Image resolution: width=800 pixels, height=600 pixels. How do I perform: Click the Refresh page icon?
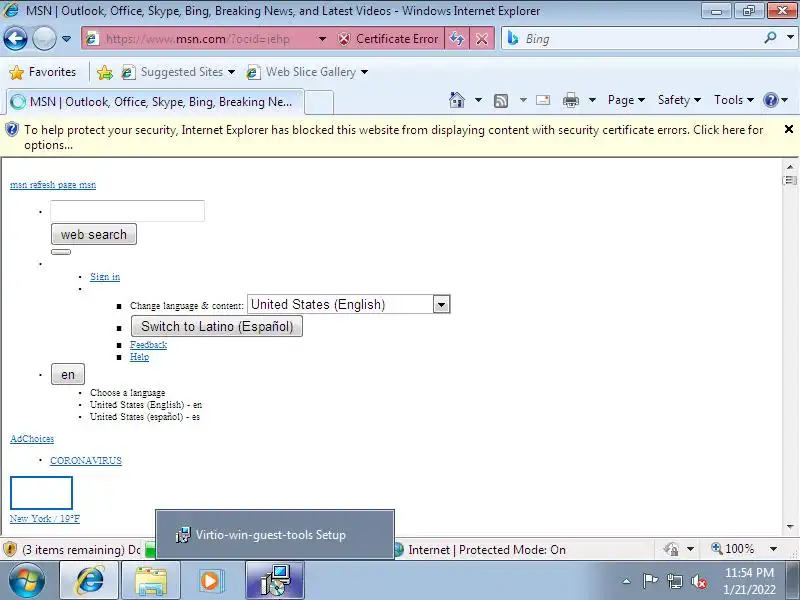point(457,39)
